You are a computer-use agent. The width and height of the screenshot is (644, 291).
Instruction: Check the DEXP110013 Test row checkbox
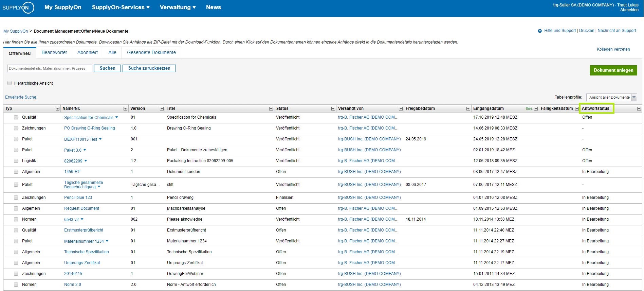16,139
